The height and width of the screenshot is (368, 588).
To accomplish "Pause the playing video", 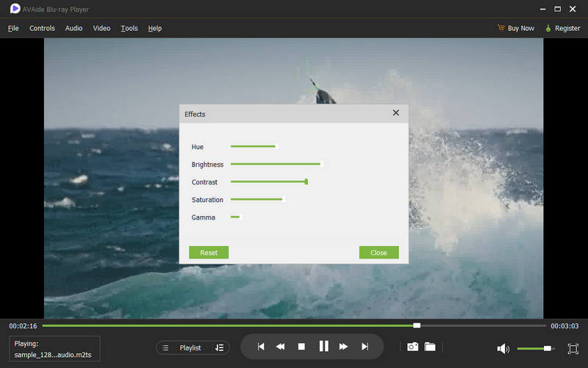I will point(323,346).
